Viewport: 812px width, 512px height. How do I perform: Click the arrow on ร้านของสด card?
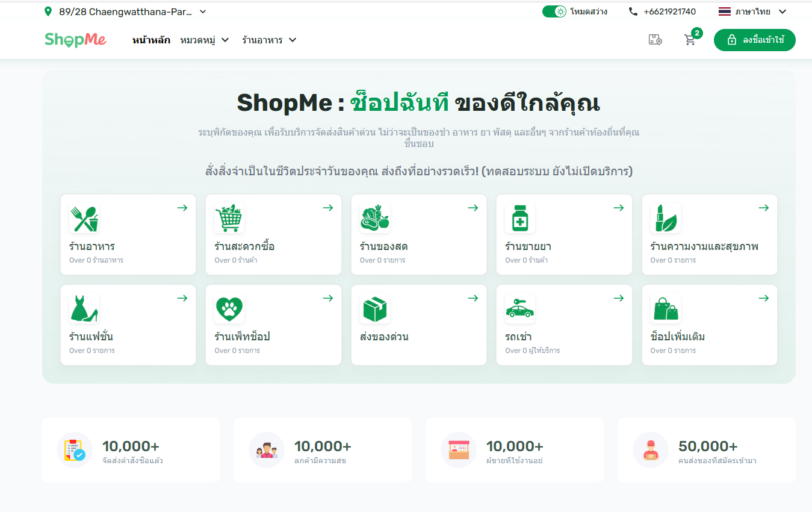pos(473,208)
